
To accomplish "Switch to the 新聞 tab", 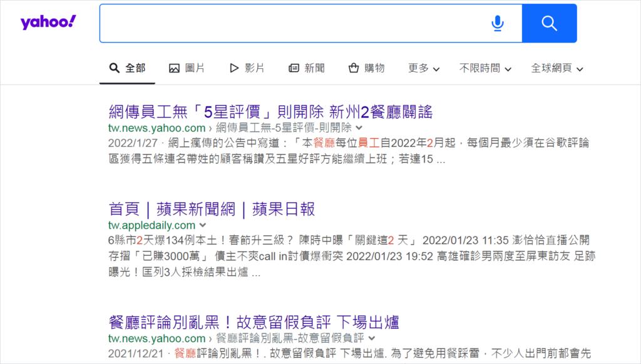I will pyautogui.click(x=305, y=68).
